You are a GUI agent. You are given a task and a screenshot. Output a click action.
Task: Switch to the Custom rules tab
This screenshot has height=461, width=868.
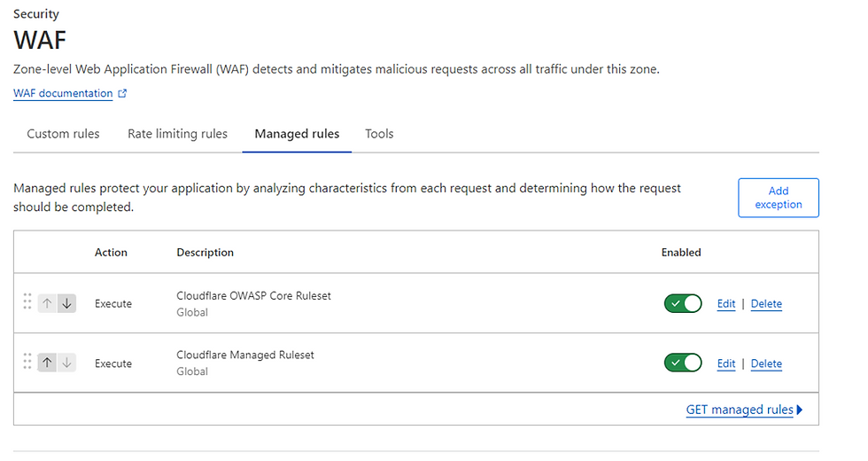point(63,134)
